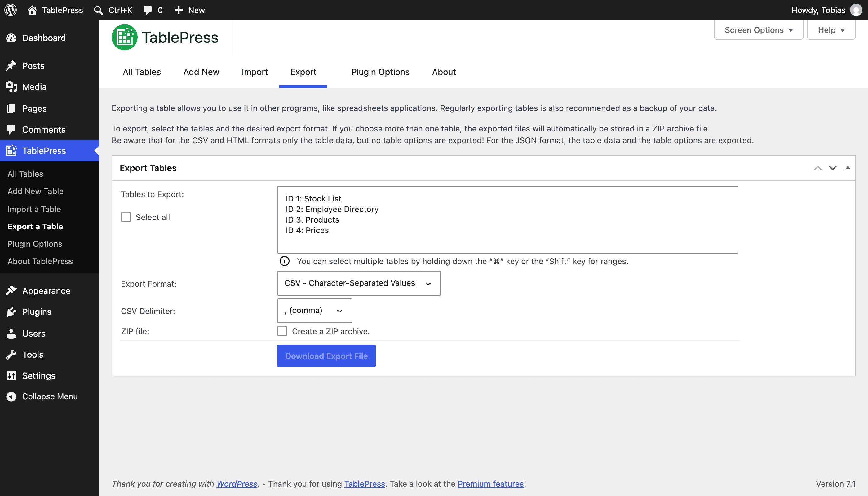Screen dimensions: 868x496
Task: Open Comments in the sidebar
Action: click(x=50, y=130)
